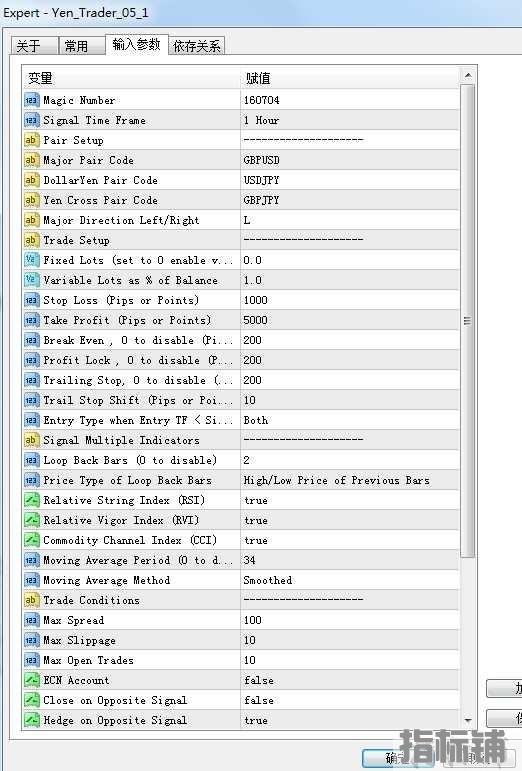Click the boolean icon beside Relative Vigor Index

tap(31, 520)
